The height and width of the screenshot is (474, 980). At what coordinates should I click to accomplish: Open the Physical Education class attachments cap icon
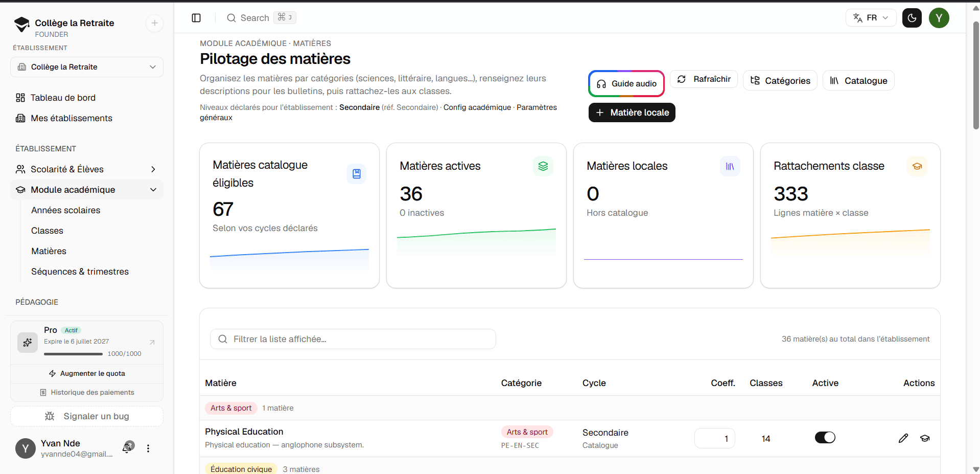pyautogui.click(x=925, y=438)
